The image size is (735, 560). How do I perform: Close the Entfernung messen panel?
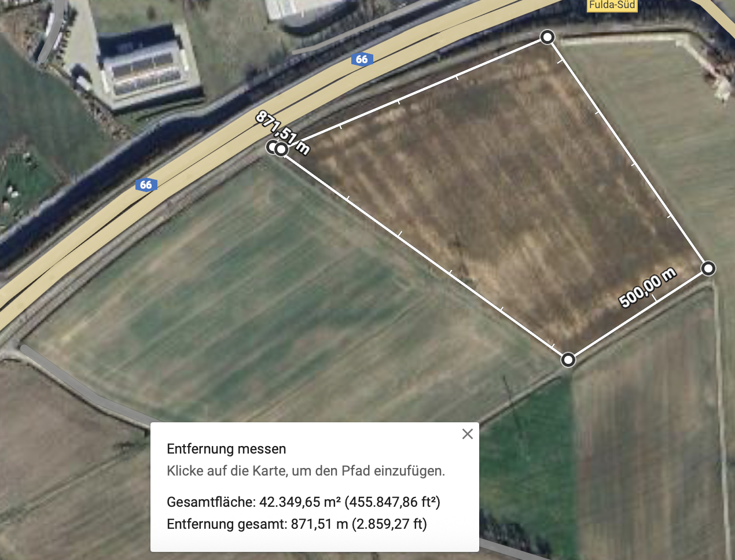click(x=468, y=434)
